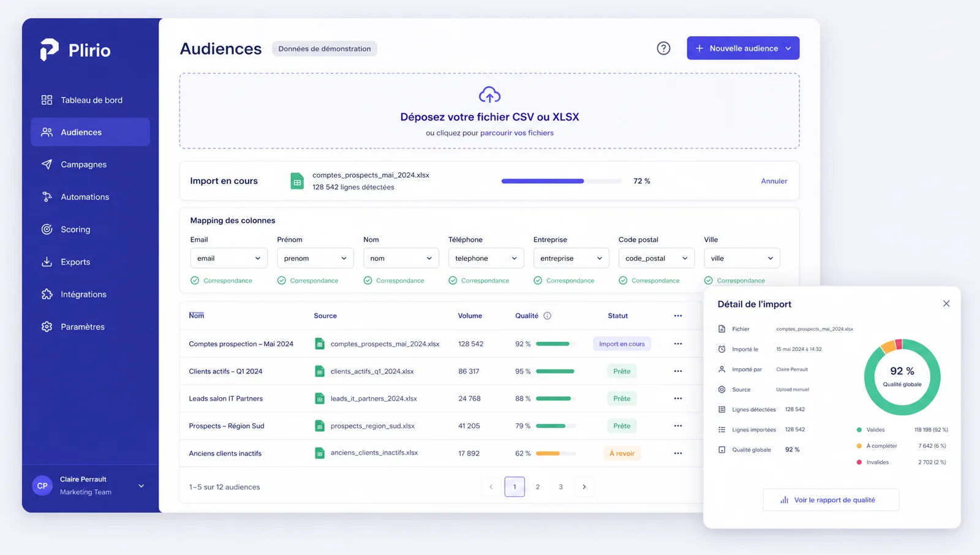
Task: Open actions menu for Prospects – Région Sud
Action: (678, 426)
